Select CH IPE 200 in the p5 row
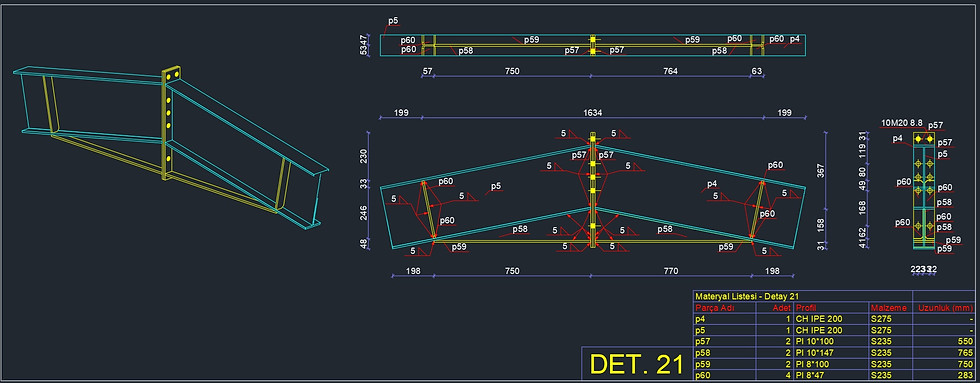Screen dimensions: 980x383 coord(819,330)
